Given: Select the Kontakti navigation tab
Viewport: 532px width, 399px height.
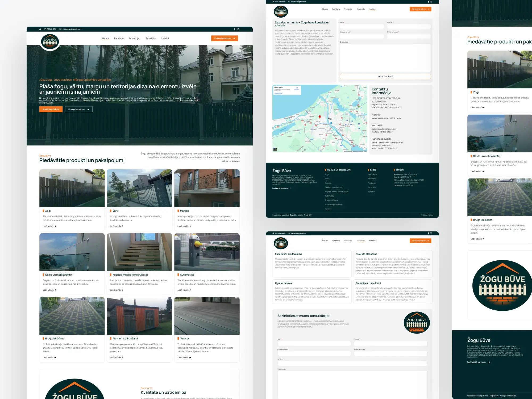Looking at the screenshot, I should pyautogui.click(x=372, y=9).
